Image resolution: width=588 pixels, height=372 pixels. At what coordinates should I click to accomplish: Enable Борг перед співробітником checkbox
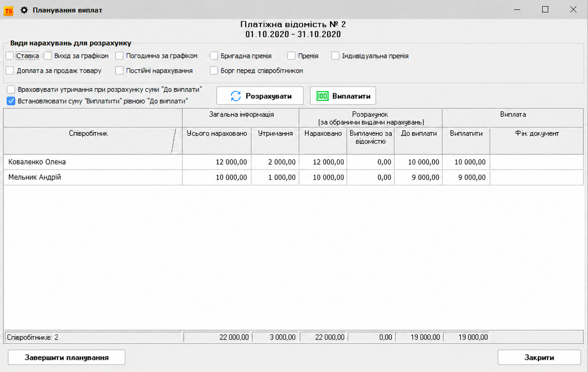point(214,71)
